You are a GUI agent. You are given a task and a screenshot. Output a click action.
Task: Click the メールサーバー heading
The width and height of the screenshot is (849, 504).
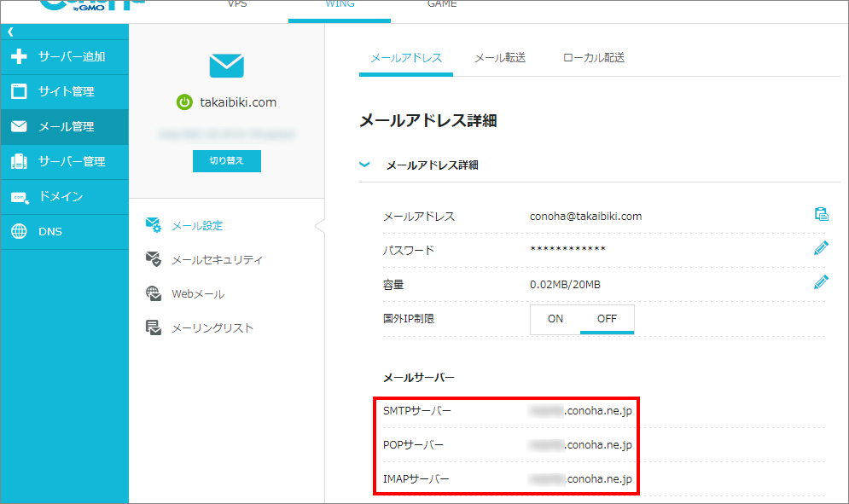tap(419, 378)
